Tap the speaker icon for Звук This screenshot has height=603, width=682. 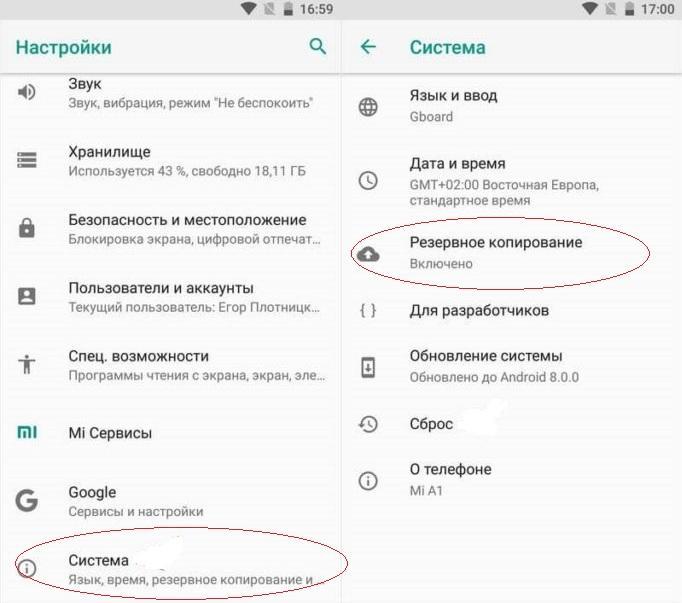coord(27,92)
